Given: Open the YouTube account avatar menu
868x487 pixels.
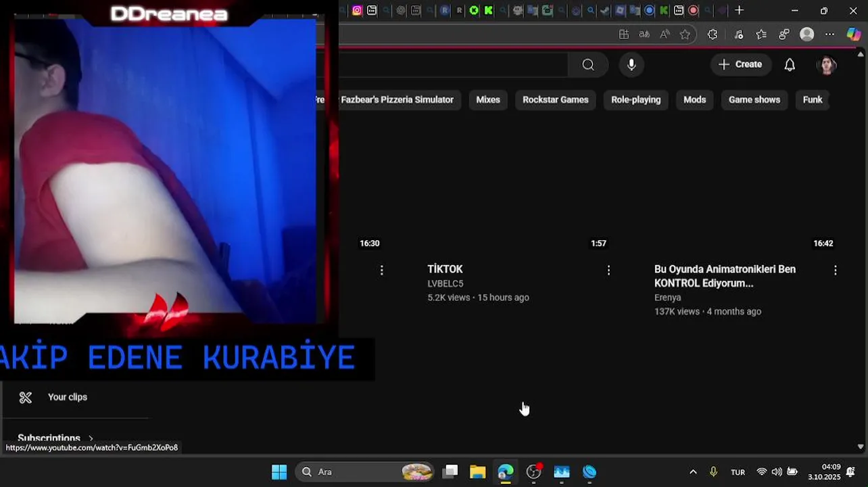Looking at the screenshot, I should click(x=826, y=64).
